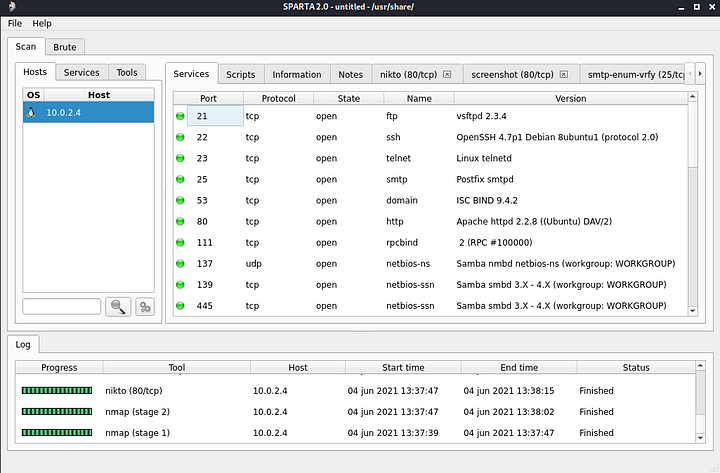Click log panel scrollbar up arrow

pos(700,366)
